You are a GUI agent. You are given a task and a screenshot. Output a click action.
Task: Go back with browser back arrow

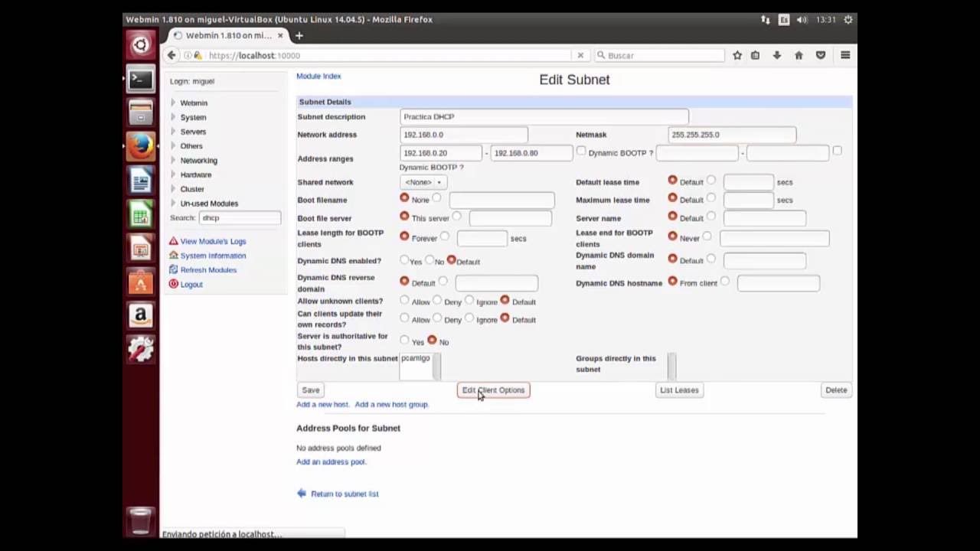[171, 55]
